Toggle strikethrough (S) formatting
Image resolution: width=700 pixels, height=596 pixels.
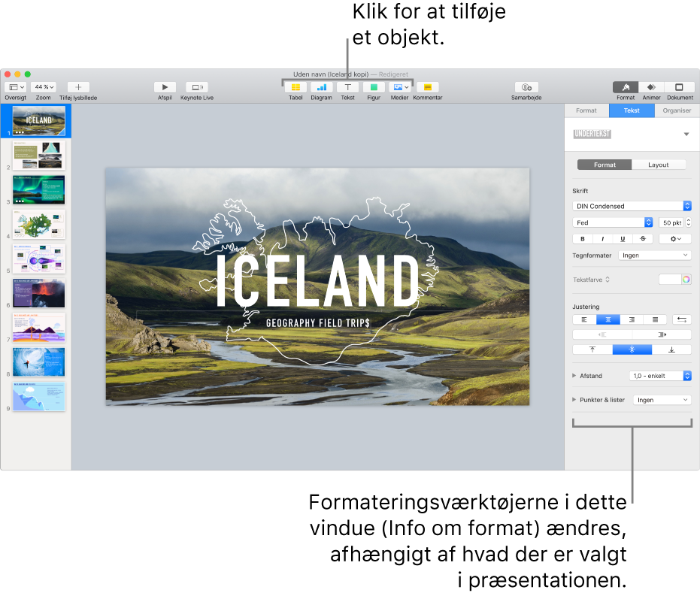tap(643, 239)
